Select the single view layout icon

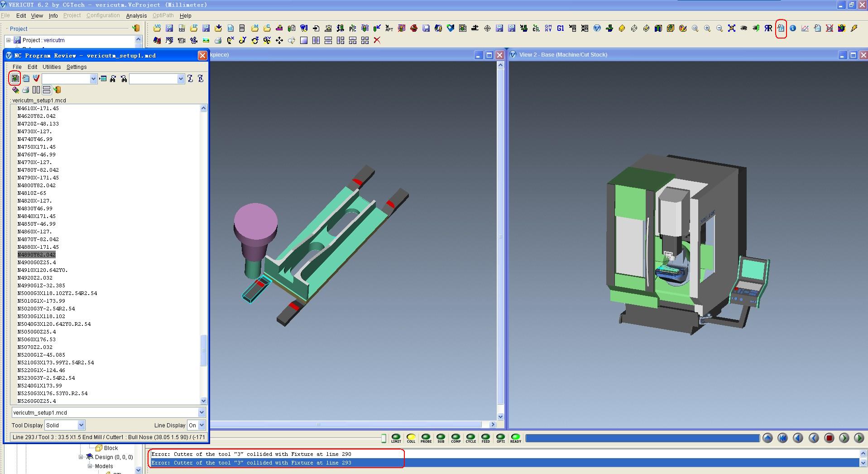click(304, 40)
